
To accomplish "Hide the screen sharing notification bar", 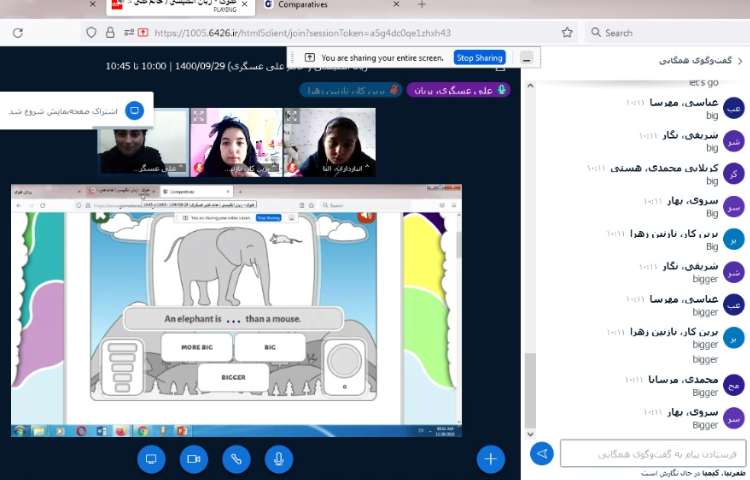I will (x=527, y=58).
